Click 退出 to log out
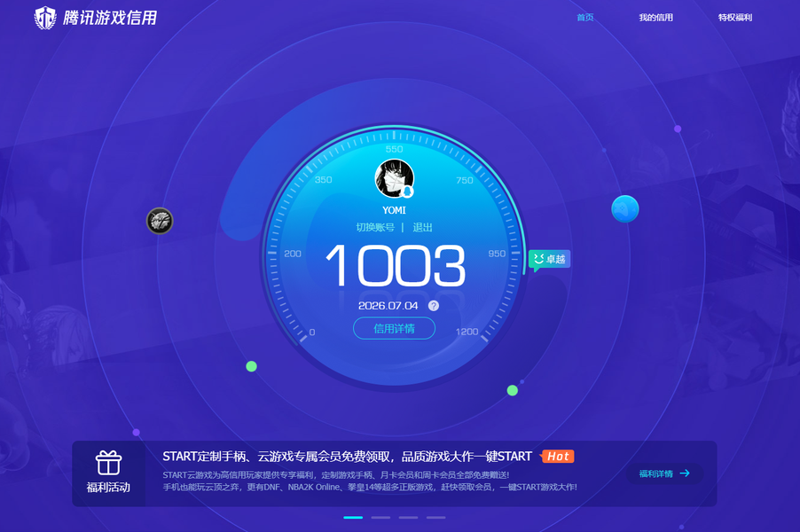The width and height of the screenshot is (800, 532). pyautogui.click(x=422, y=227)
